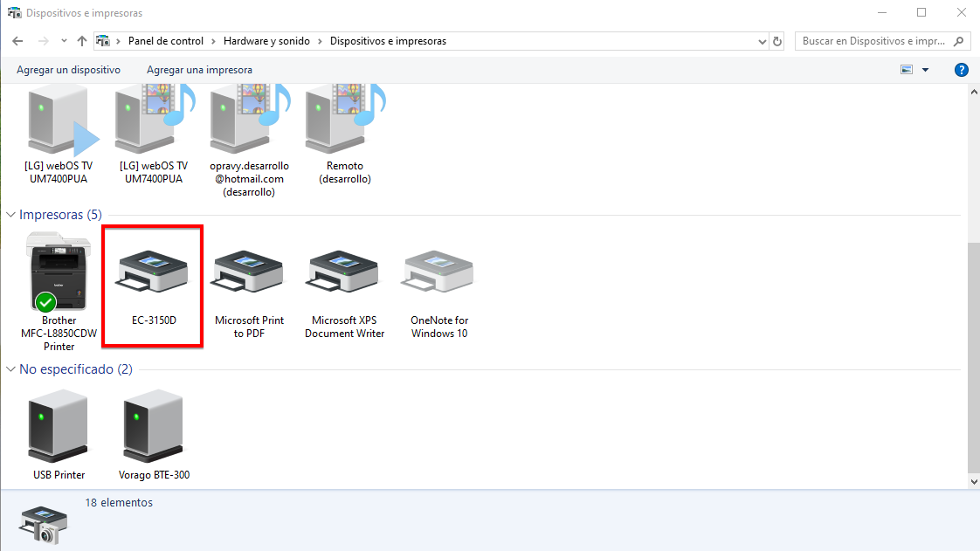This screenshot has width=980, height=551.
Task: Click Agregar una impresora
Action: tap(199, 70)
